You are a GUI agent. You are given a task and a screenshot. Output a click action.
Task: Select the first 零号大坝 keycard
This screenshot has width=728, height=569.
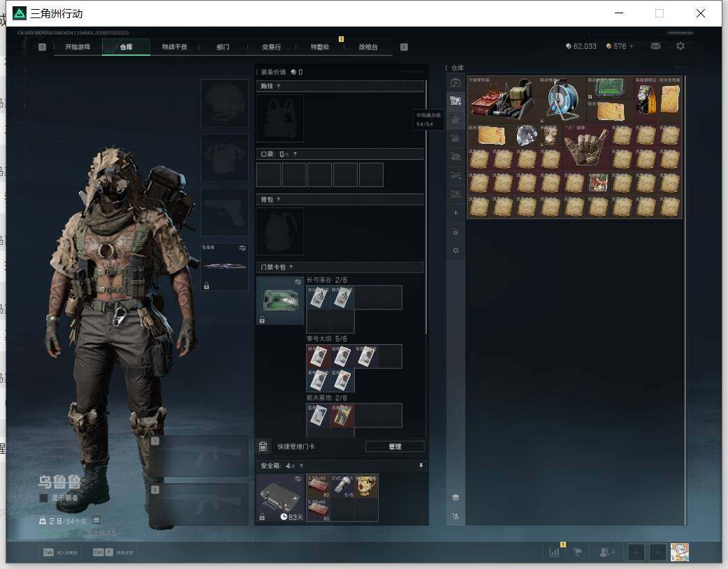coord(319,357)
